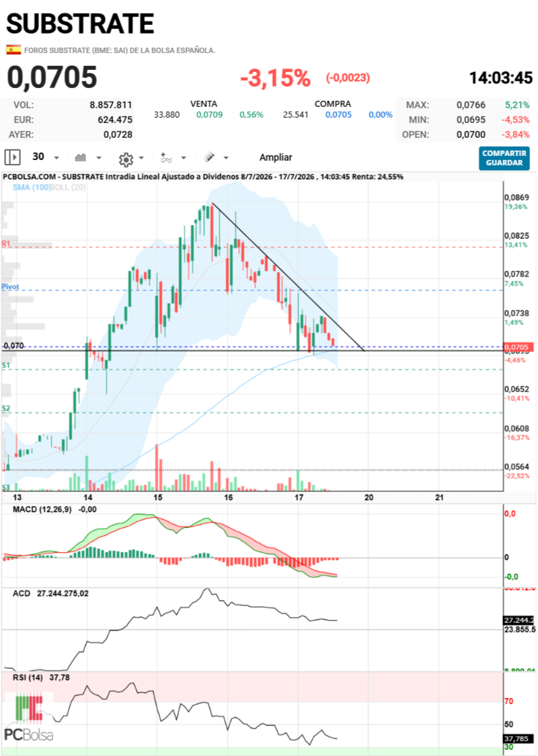Select the MACD (12,26,9) indicator label
This screenshot has height=756, width=538.
42,509
